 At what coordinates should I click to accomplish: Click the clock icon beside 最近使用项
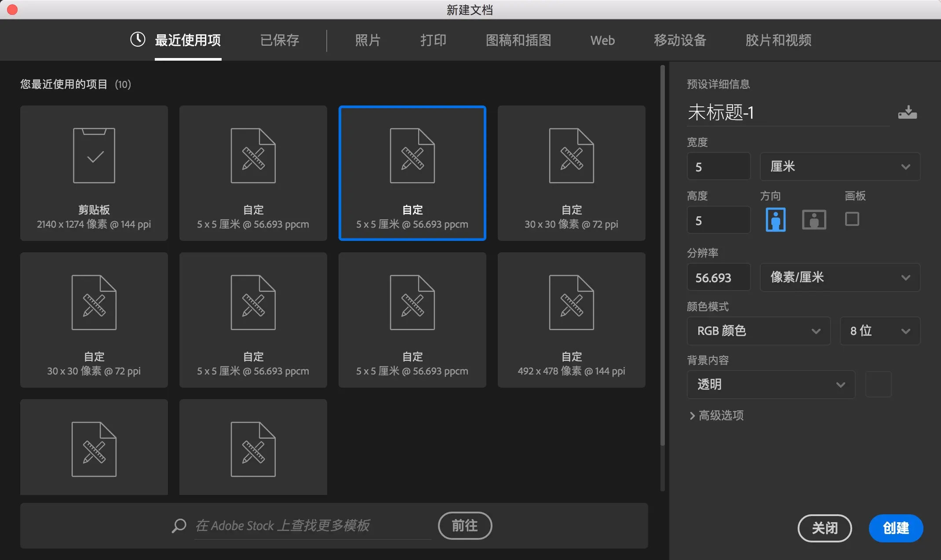pos(137,40)
